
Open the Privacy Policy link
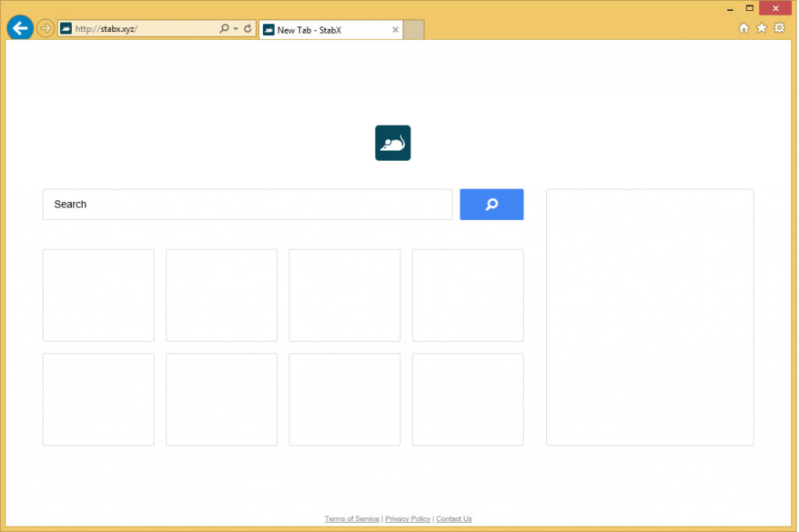tap(407, 519)
